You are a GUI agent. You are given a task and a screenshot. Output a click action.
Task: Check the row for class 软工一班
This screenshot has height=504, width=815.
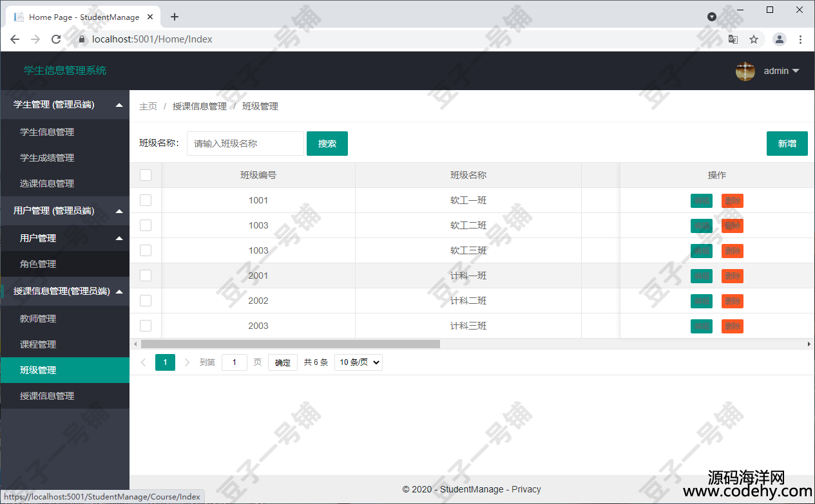(x=146, y=200)
